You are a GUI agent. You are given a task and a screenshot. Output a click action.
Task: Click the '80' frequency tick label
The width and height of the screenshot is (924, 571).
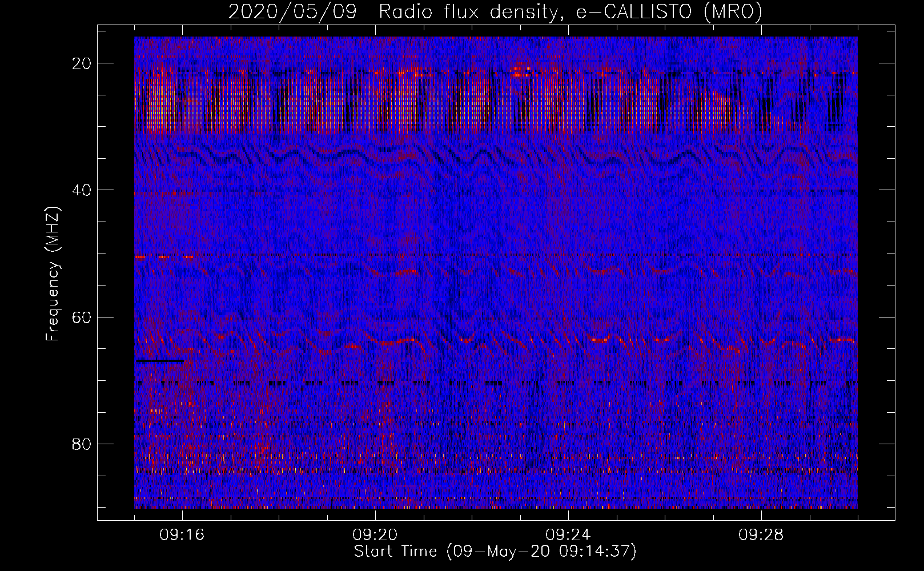[82, 444]
